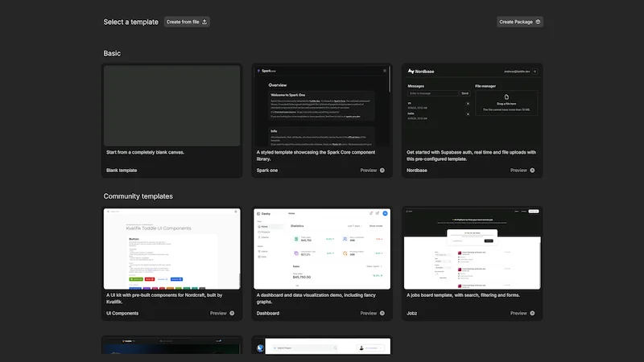Click the Community templates heading
The image size is (644, 362).
tap(138, 196)
